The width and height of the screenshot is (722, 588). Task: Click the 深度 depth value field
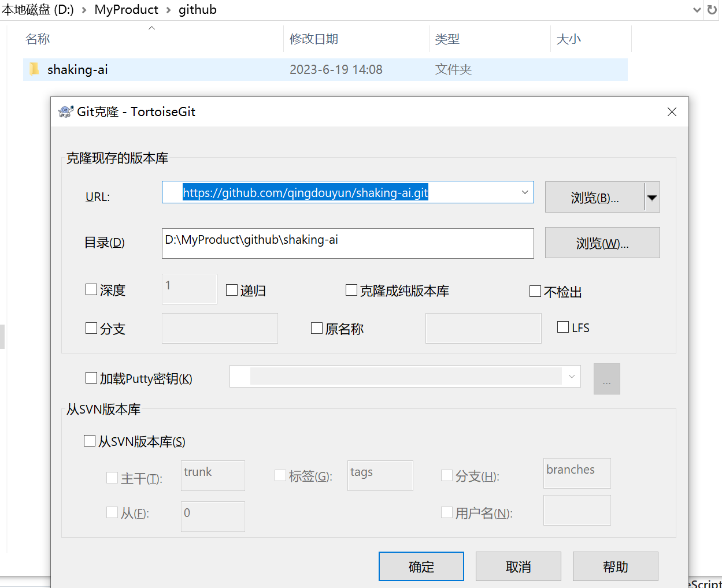(190, 289)
